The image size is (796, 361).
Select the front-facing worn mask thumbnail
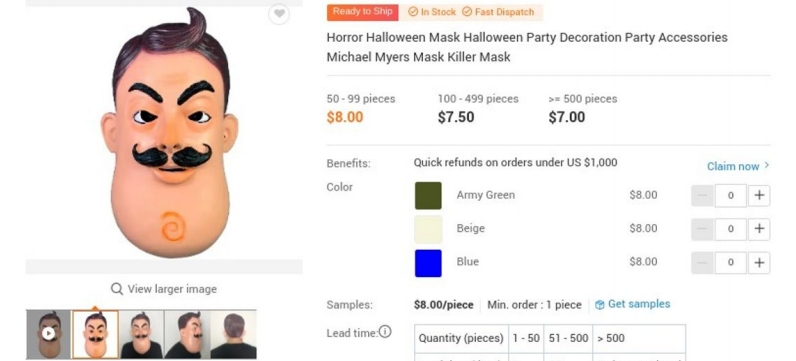(141, 335)
